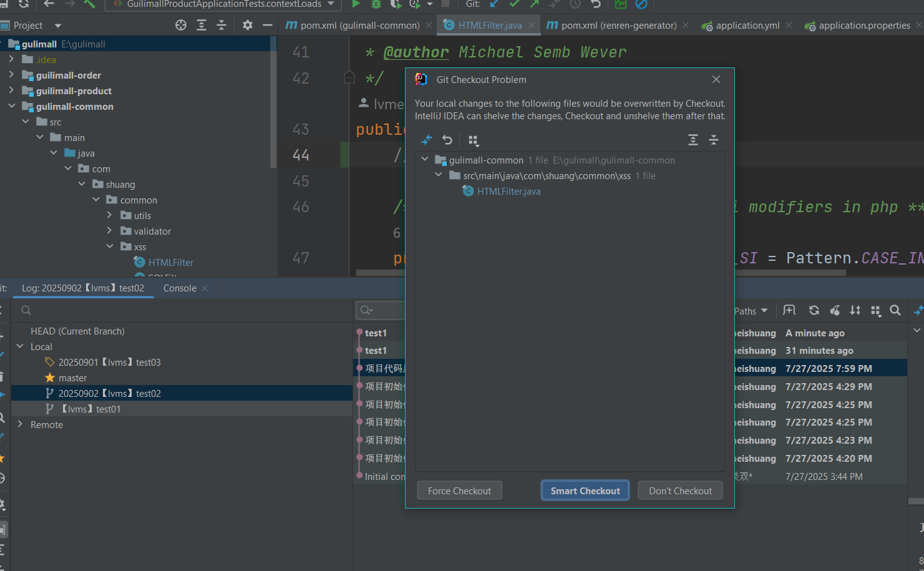Click the Git log magnifier search icon

tap(895, 310)
